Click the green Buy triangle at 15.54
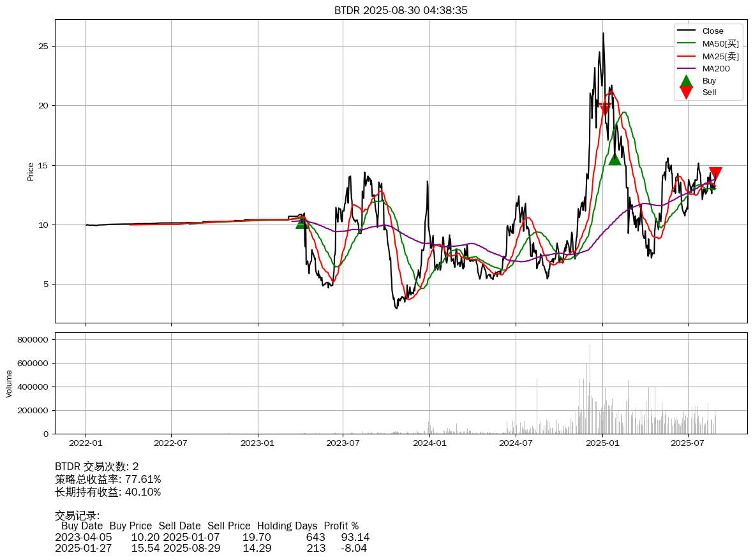Viewport: 753px width, 560px height. pyautogui.click(x=615, y=159)
